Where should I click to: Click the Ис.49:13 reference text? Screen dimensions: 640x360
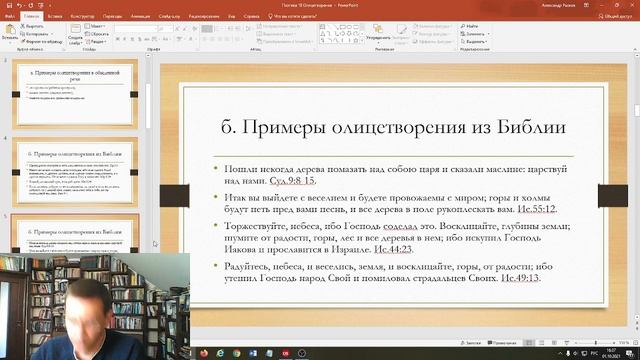point(520,278)
